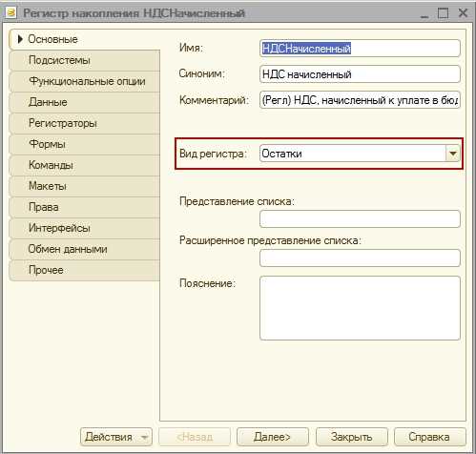
Task: Click the Синоним input field
Action: 360,74
